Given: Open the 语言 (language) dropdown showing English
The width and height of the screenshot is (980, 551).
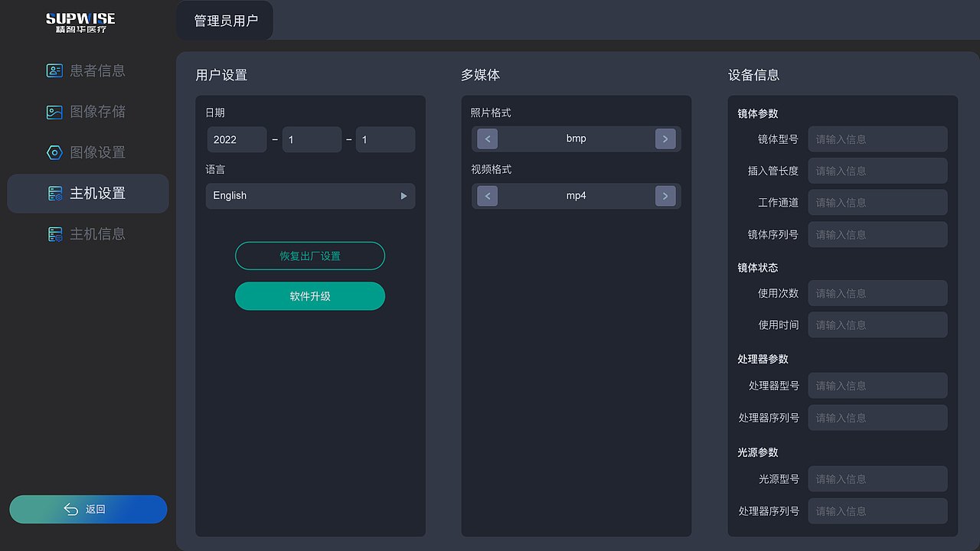Looking at the screenshot, I should [x=310, y=196].
